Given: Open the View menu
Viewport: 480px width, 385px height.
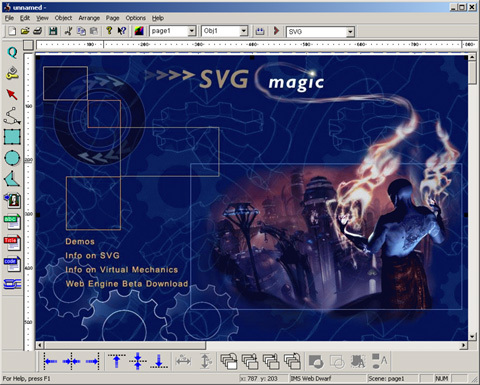Looking at the screenshot, I should [42, 18].
